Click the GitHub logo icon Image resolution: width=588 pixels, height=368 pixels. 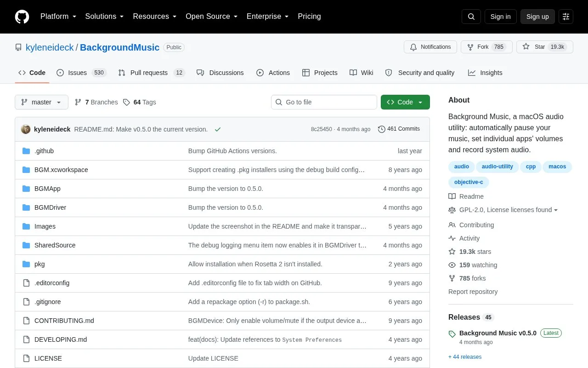tap(22, 17)
